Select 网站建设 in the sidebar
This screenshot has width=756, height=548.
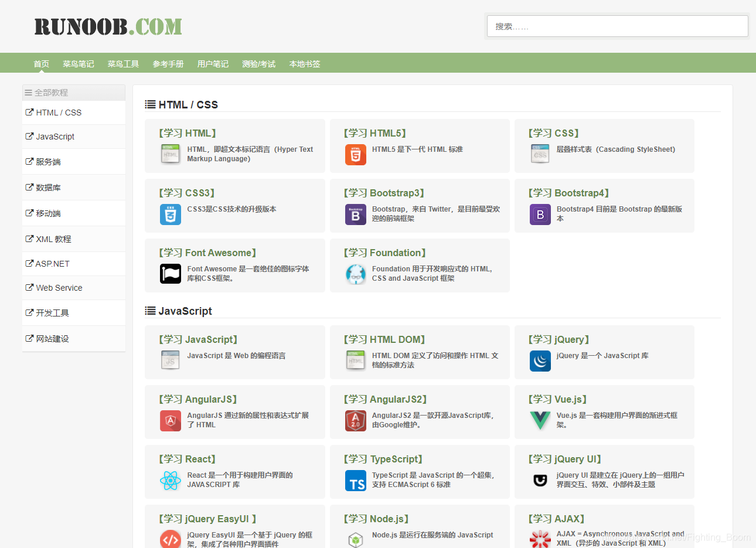point(74,339)
